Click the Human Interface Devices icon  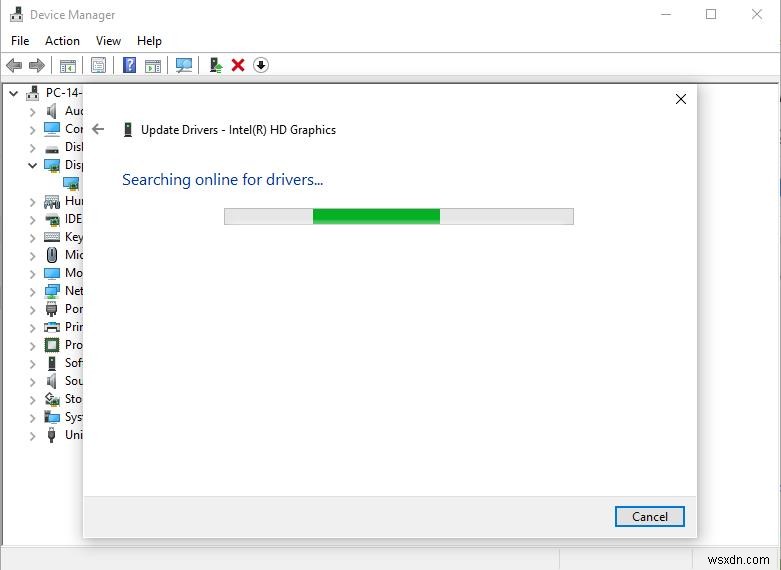(x=52, y=201)
